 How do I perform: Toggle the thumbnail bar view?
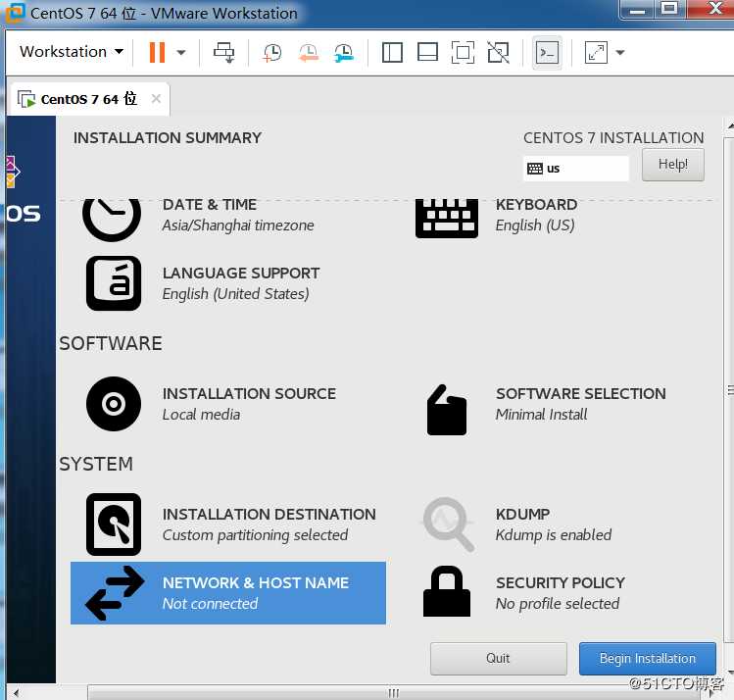point(427,52)
